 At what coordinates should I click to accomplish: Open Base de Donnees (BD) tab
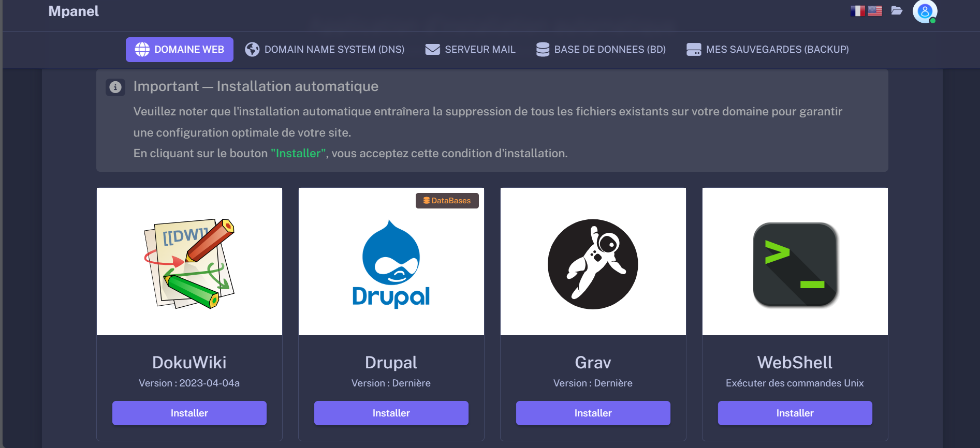pos(601,50)
